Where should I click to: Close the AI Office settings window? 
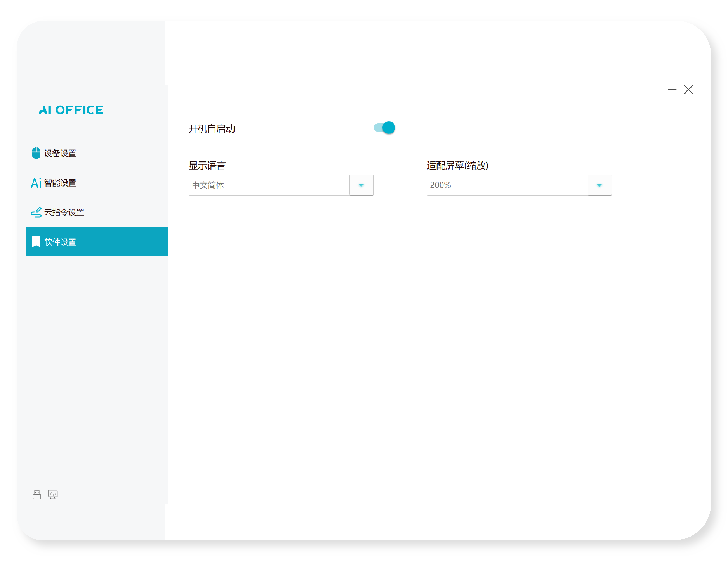[x=688, y=90]
